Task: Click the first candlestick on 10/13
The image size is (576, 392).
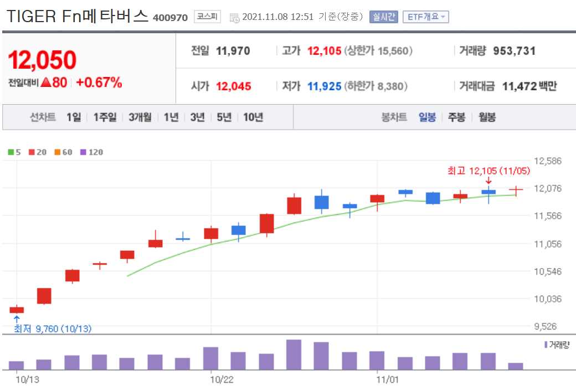Action: [x=17, y=310]
